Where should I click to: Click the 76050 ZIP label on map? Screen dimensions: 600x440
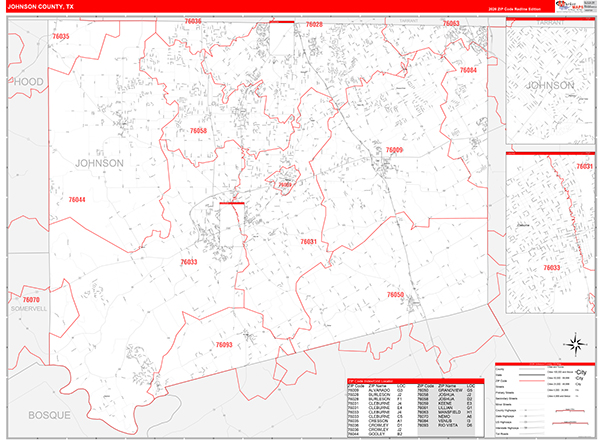395,295
